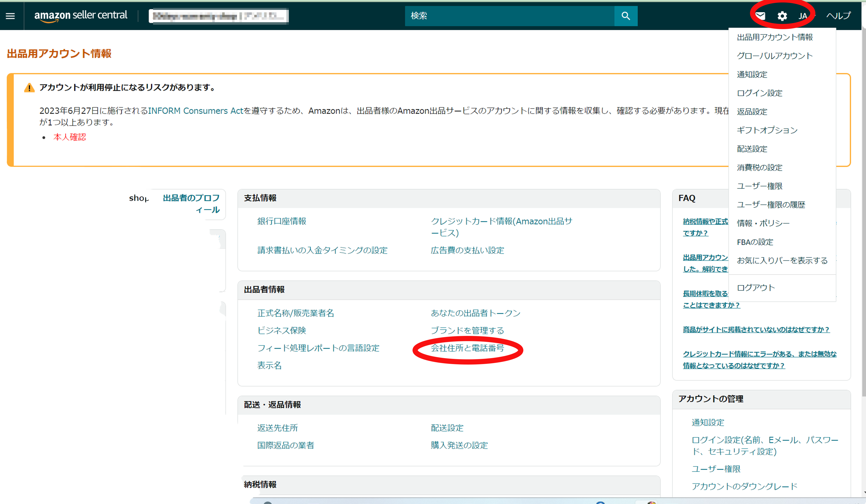The width and height of the screenshot is (866, 504).
Task: Open クレジットカード情報(Amazon出品サービス) link
Action: coord(501,227)
